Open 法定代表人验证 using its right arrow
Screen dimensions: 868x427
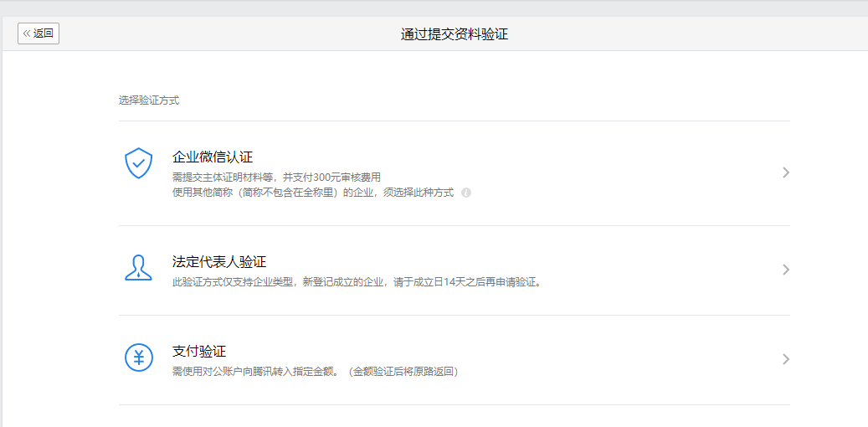[x=785, y=270]
